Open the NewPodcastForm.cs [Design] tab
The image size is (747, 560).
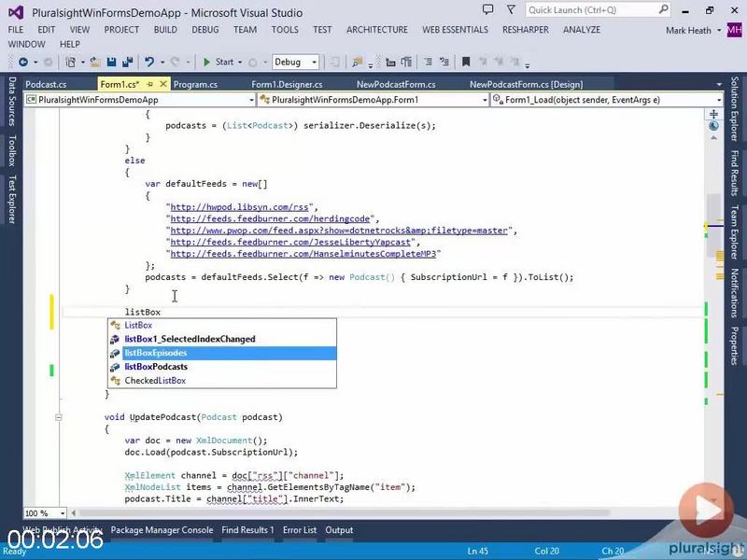pos(526,84)
